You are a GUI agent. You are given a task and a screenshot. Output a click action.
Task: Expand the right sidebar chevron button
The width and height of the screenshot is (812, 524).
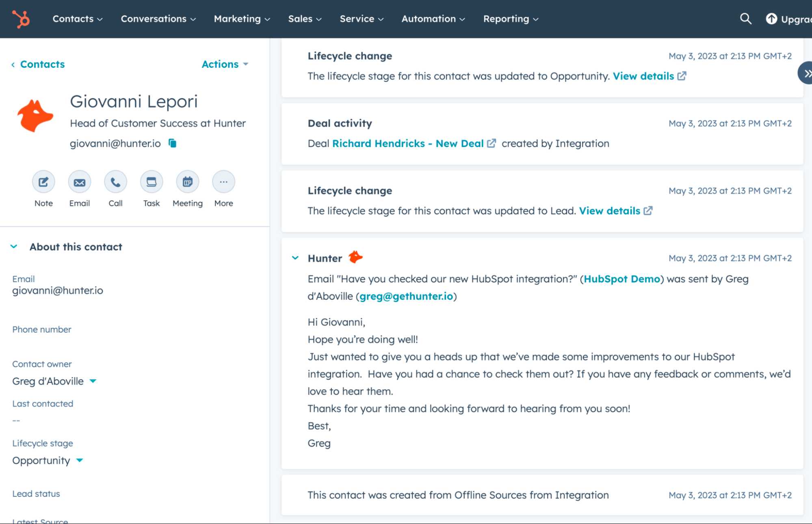point(806,73)
